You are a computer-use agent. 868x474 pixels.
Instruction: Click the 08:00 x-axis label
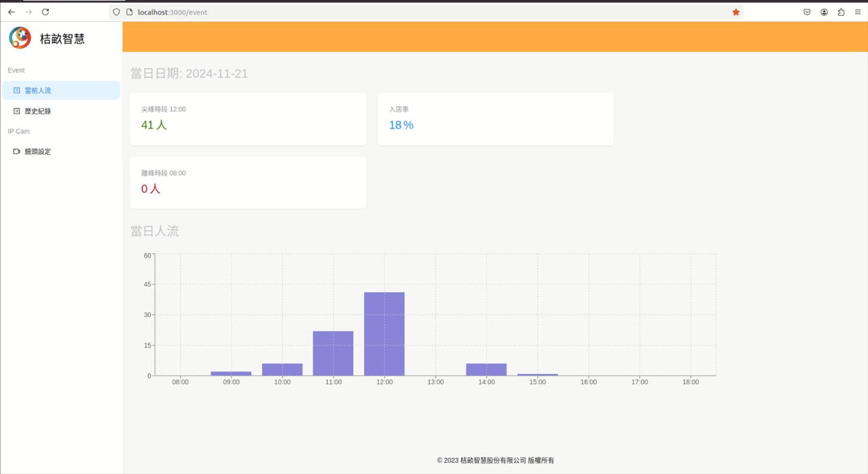[x=180, y=382]
